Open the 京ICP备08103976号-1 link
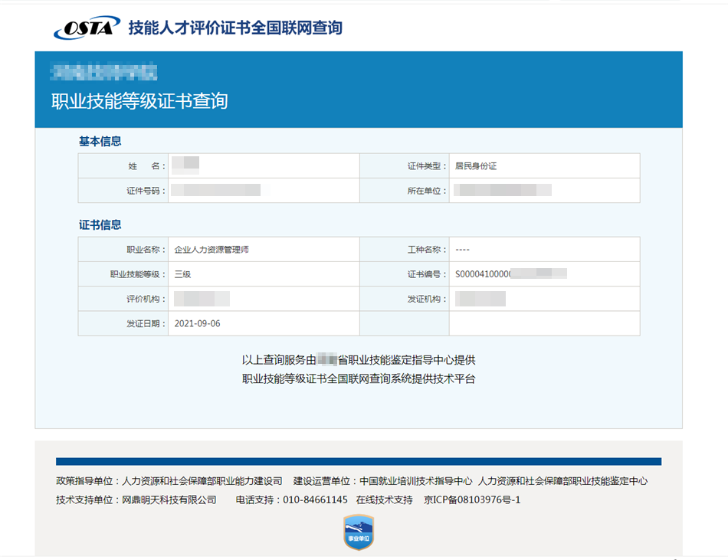728x560 pixels. pyautogui.click(x=472, y=499)
